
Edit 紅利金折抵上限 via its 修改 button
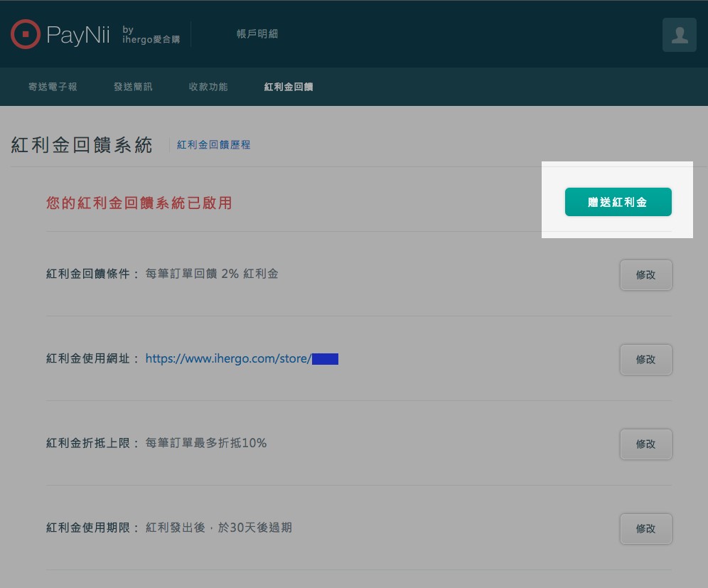[645, 444]
